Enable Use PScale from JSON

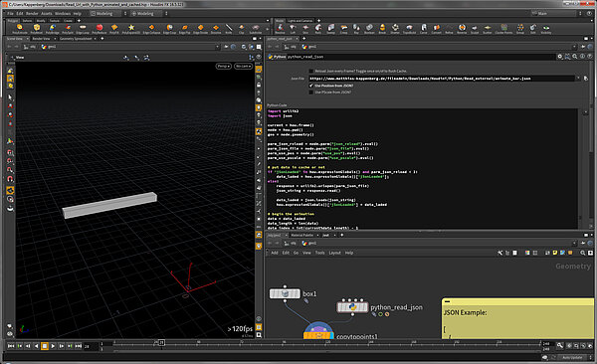coord(311,92)
